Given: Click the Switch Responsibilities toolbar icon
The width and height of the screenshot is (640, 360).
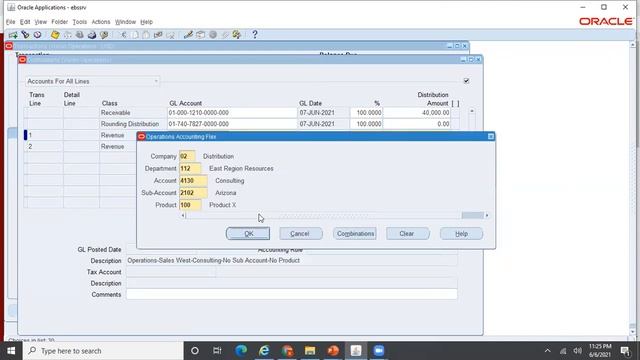Looking at the screenshot, I should pyautogui.click(x=80, y=35).
